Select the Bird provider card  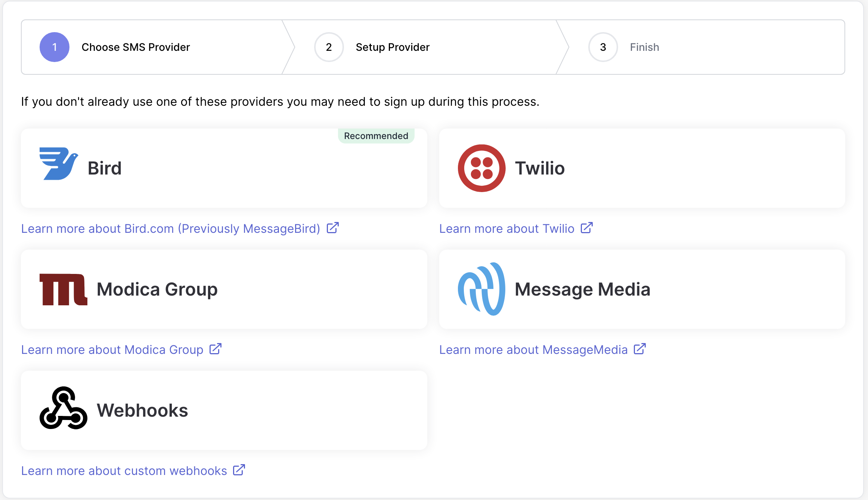(224, 168)
